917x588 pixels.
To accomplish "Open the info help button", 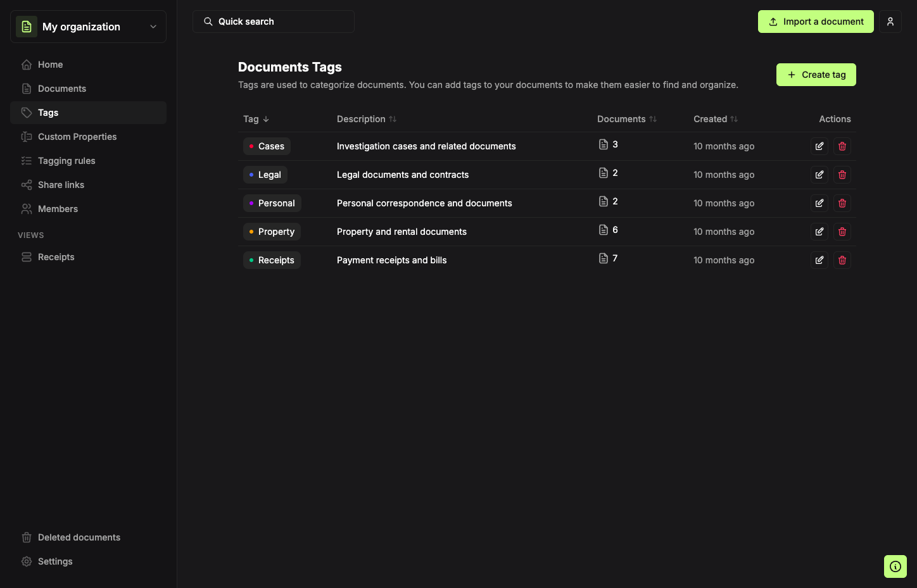I will (x=895, y=566).
